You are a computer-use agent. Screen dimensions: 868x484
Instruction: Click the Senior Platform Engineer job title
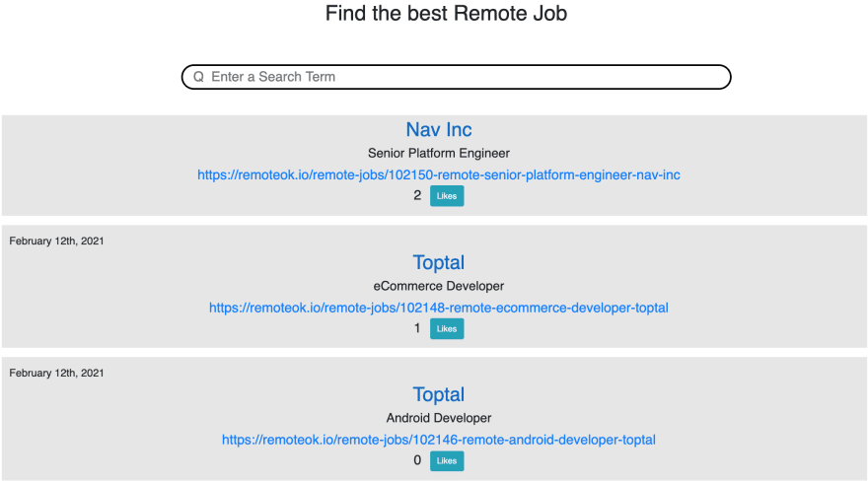tap(438, 153)
